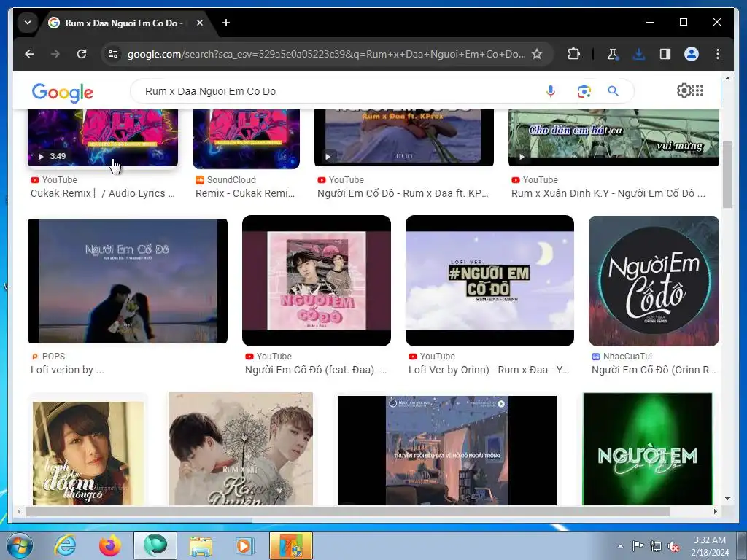
Task: Open 'Remix - Cukak Remi...' SoundCloud link
Action: pos(245,193)
